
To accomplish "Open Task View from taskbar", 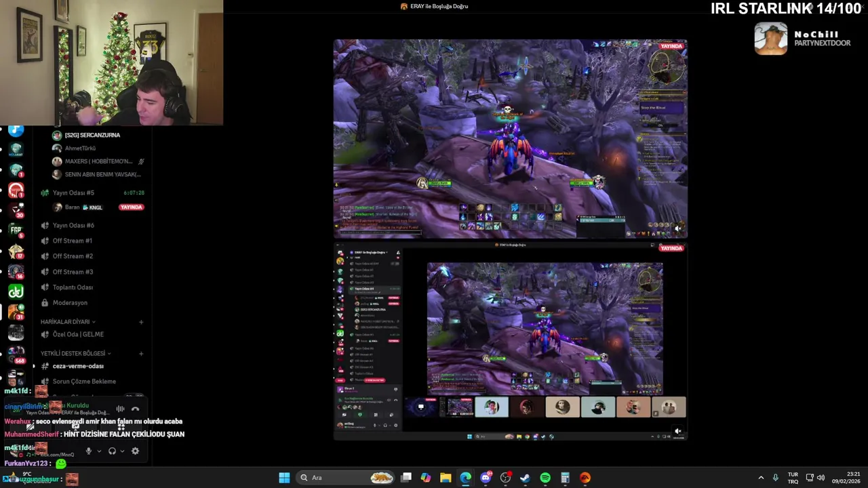I will coord(406,478).
